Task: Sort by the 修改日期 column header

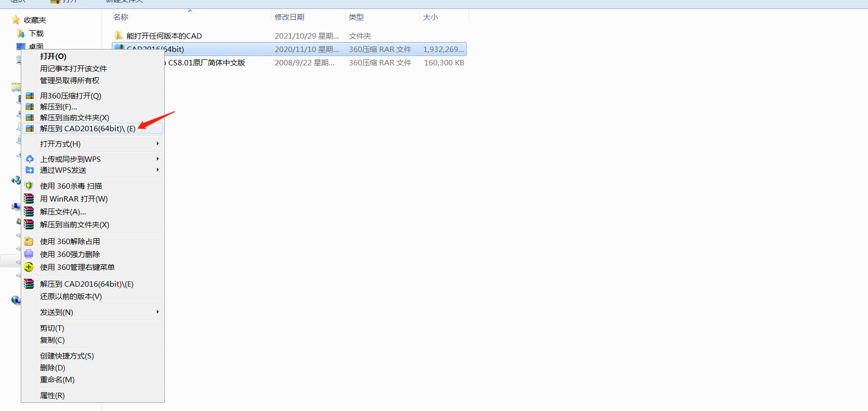Action: [x=289, y=17]
